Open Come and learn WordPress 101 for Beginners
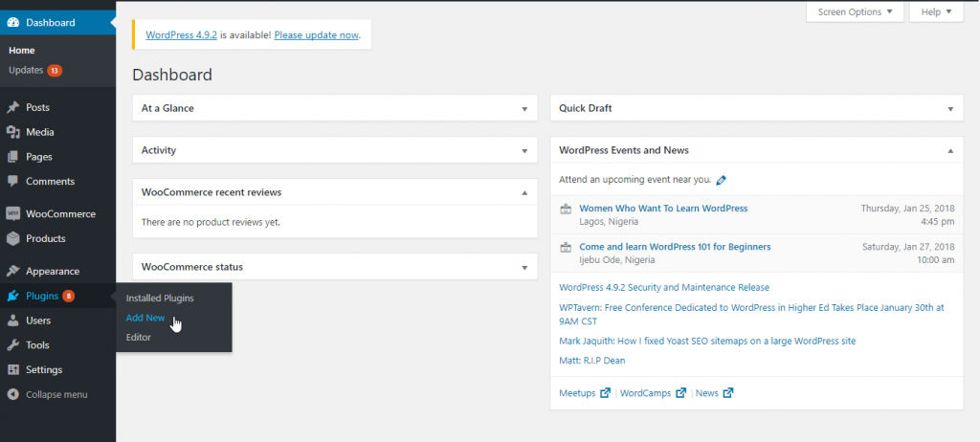The width and height of the screenshot is (980, 442). (x=675, y=246)
